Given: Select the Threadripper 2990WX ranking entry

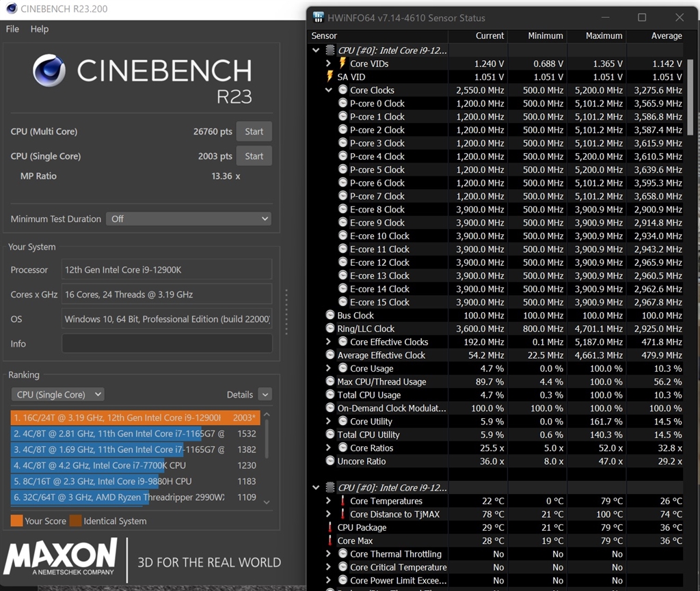Looking at the screenshot, I should (x=135, y=497).
